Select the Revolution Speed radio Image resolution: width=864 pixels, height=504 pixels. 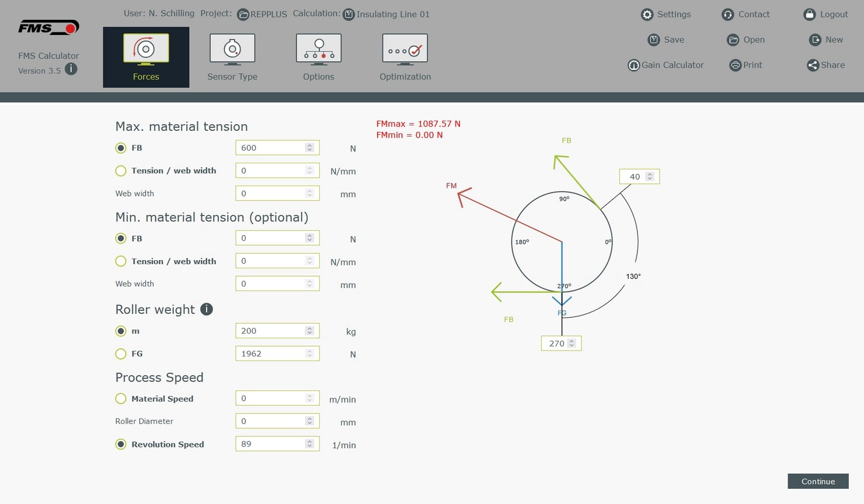(x=121, y=444)
